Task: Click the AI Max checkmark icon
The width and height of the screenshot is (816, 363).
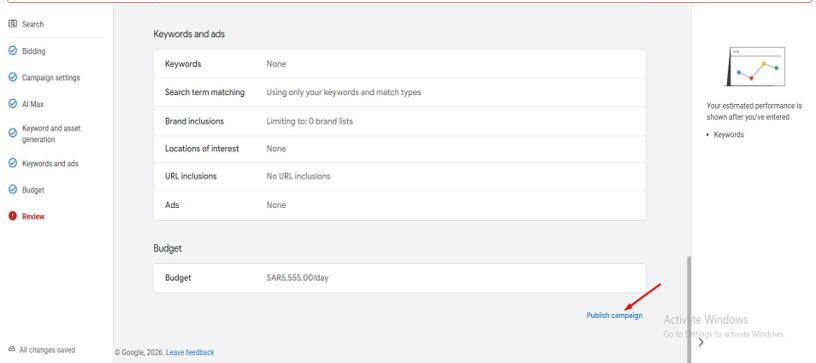Action: (x=13, y=103)
